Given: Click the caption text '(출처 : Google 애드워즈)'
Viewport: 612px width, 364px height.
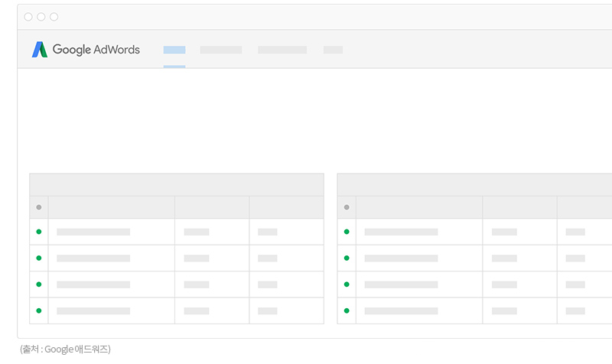Looking at the screenshot, I should point(66,349).
